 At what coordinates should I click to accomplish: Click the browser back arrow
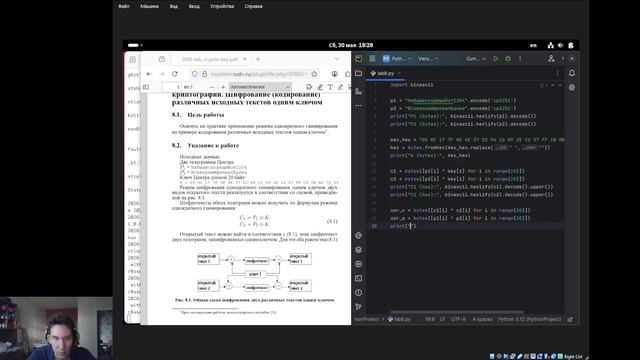[149, 74]
